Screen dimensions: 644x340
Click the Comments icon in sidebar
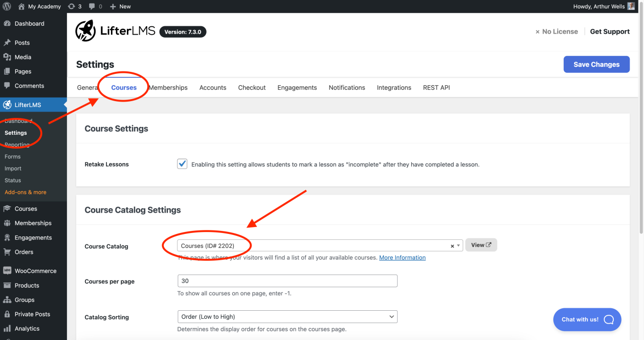coord(7,86)
